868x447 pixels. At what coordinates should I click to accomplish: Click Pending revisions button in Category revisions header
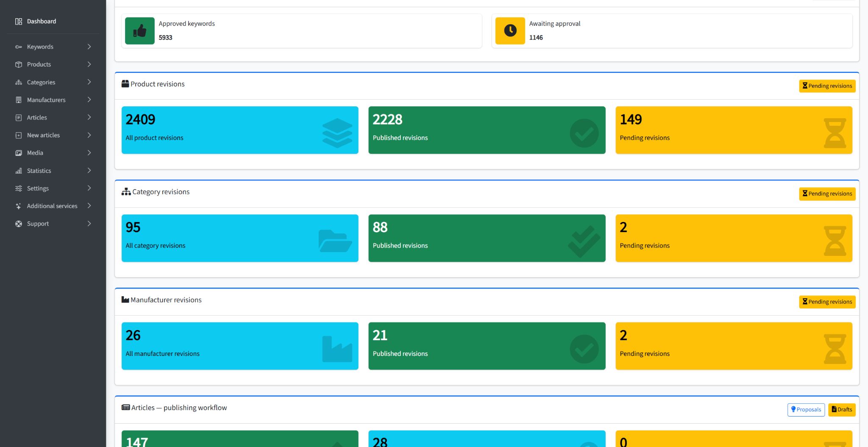[827, 194]
